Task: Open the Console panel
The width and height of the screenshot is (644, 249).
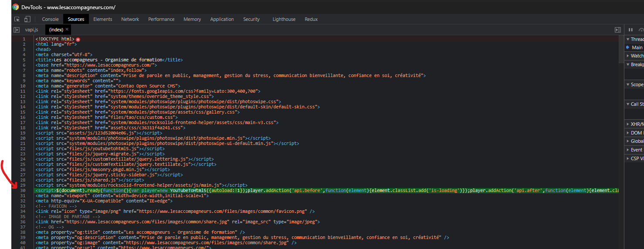Action: click(x=50, y=19)
